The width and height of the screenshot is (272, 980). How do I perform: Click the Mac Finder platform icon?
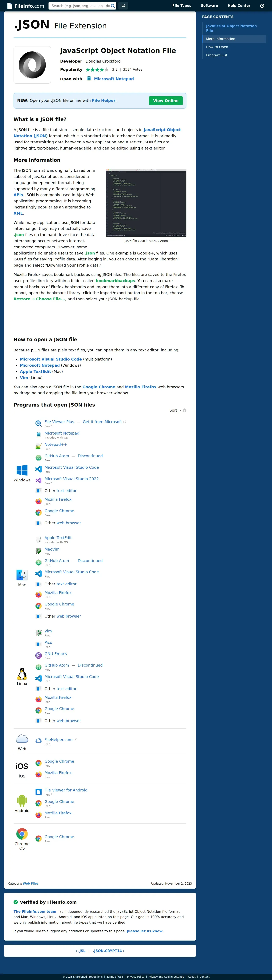[22, 575]
